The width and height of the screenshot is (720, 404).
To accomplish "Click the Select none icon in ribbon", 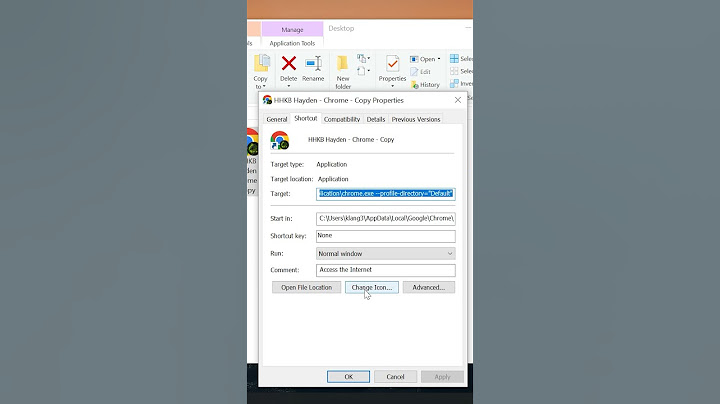I will tap(454, 71).
